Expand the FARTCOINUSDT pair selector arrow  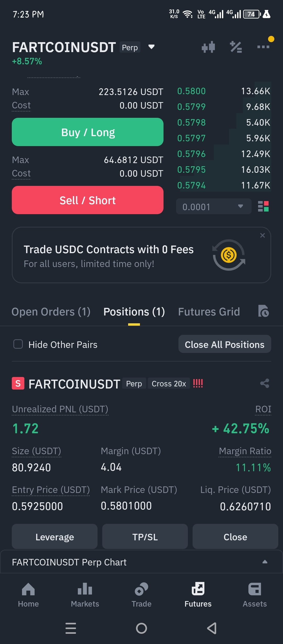[151, 47]
